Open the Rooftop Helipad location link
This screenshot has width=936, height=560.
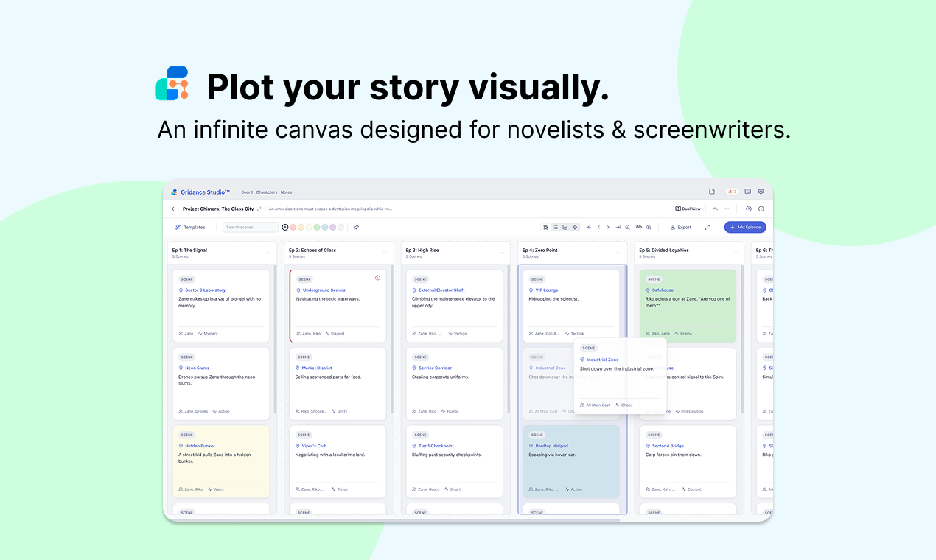click(x=552, y=446)
